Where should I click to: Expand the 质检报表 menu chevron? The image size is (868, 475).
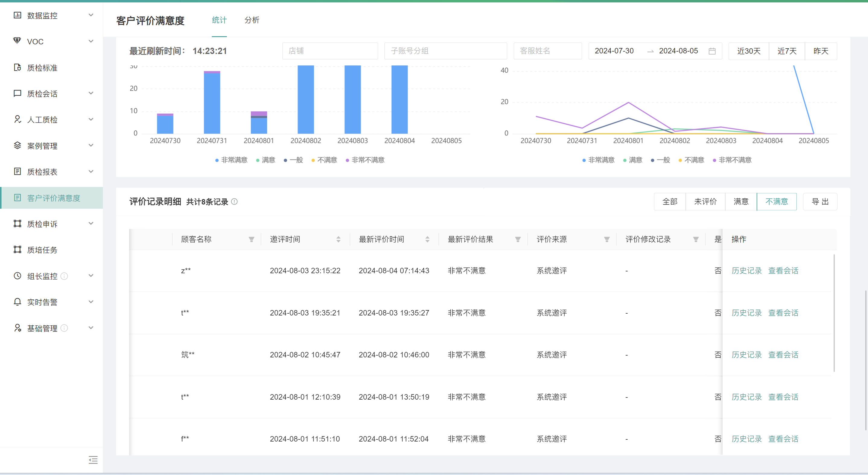(x=91, y=172)
